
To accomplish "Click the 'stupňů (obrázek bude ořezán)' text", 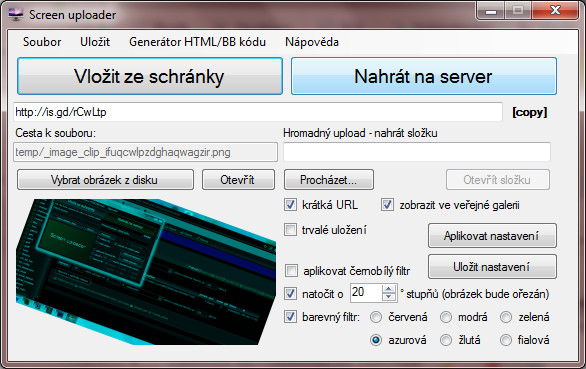I will tap(478, 294).
